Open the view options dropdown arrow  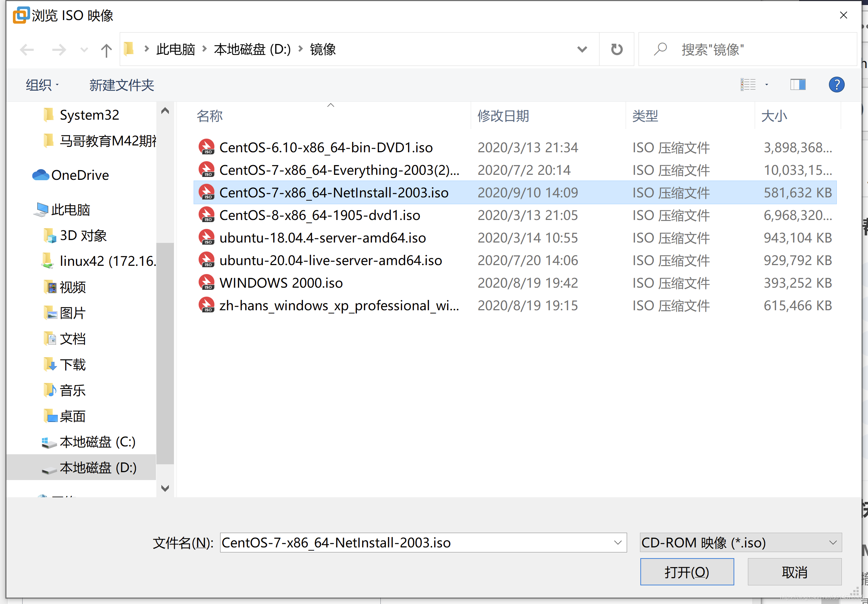(767, 85)
